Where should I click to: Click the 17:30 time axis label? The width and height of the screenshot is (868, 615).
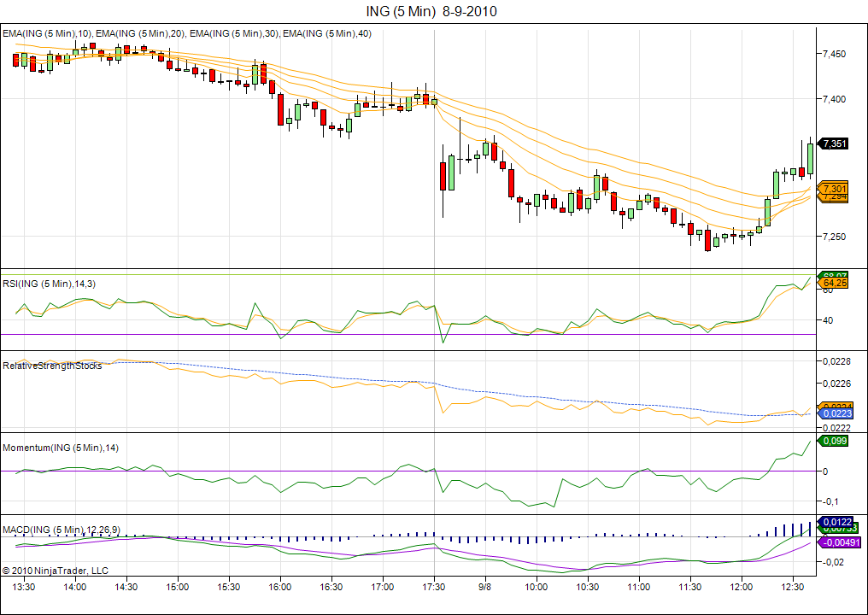pos(434,586)
